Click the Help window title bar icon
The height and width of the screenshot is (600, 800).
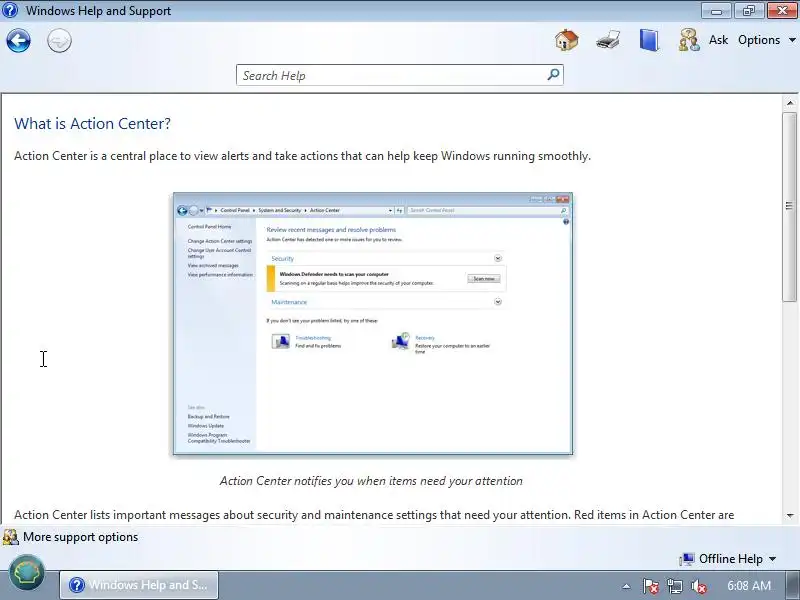10,10
